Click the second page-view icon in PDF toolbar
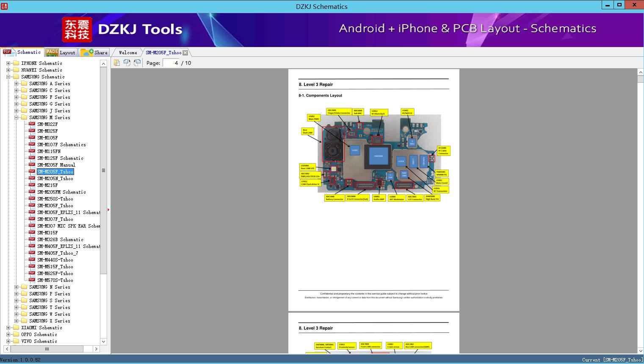The image size is (644, 364). 127,63
